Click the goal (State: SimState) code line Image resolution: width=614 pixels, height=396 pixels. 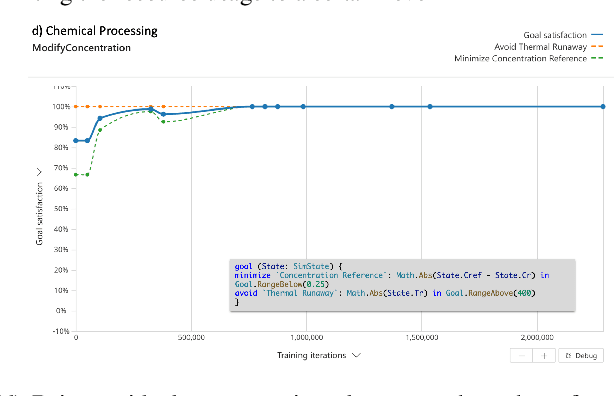pyautogui.click(x=289, y=266)
